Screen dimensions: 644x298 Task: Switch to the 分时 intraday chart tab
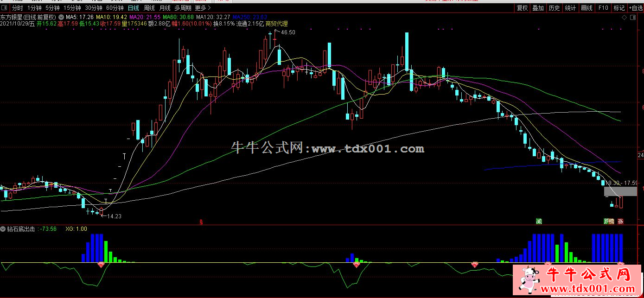[x=17, y=8]
